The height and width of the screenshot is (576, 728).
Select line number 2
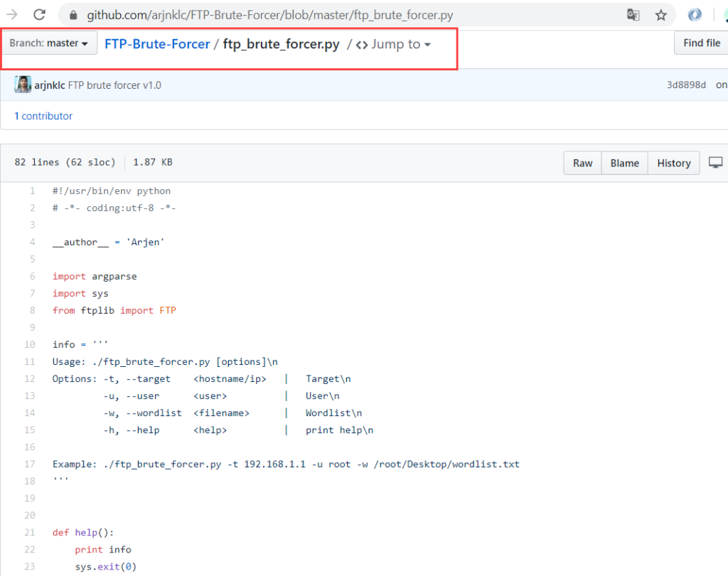tap(33, 208)
